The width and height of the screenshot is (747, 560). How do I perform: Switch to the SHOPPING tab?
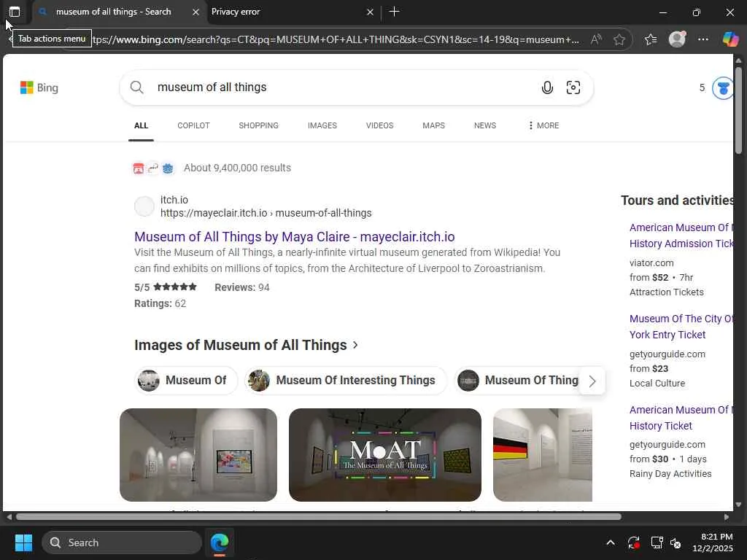[259, 125]
